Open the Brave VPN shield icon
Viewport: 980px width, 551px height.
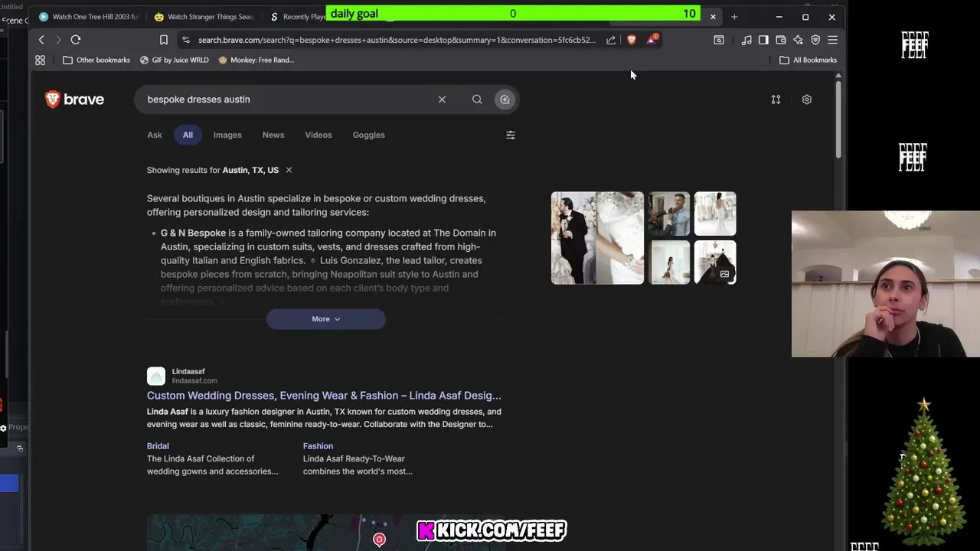pyautogui.click(x=815, y=40)
